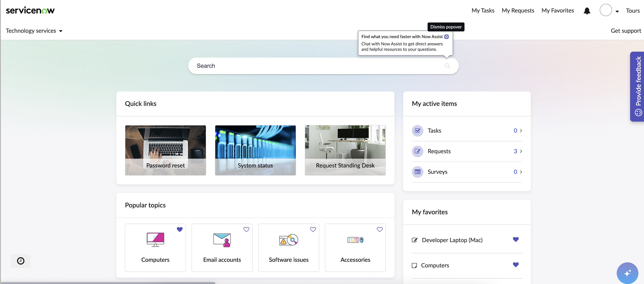Screen dimensions: 644x284
Task: Open the Tasks active items row
Action: click(x=467, y=131)
